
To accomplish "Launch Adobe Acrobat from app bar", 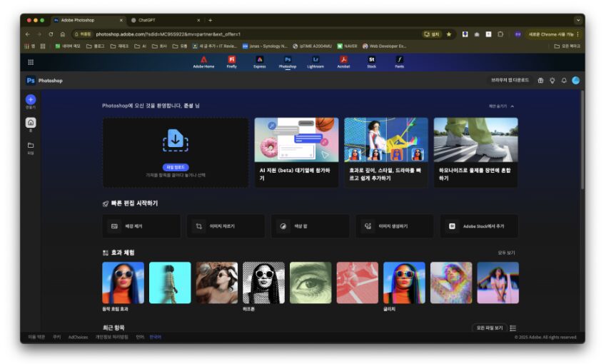I will point(343,60).
